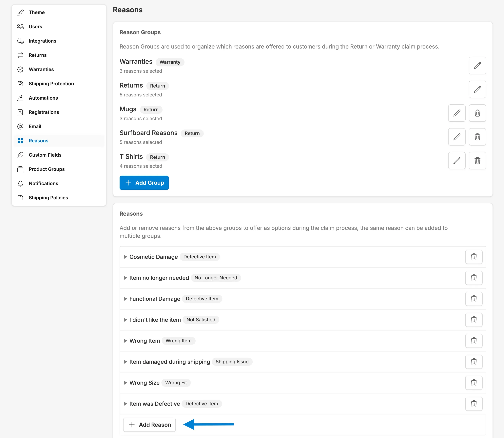Click the trash icon next to Cosmetic Damage
Screen dimensions: 504x438
(474, 257)
